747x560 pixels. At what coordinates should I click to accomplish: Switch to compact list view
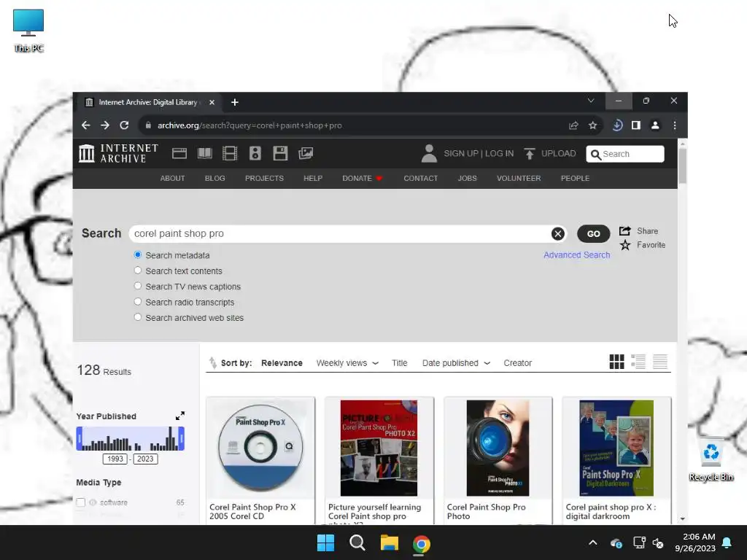point(659,362)
